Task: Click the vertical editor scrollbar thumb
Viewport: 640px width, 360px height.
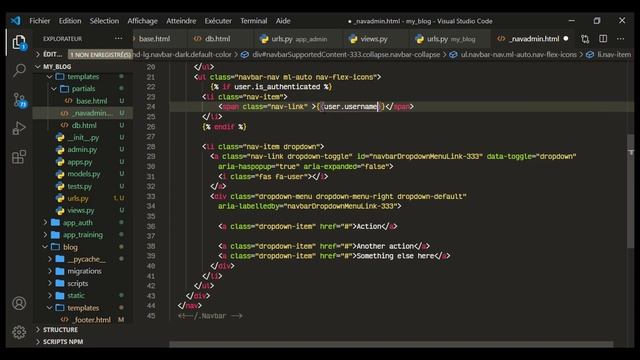Action: coord(631,191)
